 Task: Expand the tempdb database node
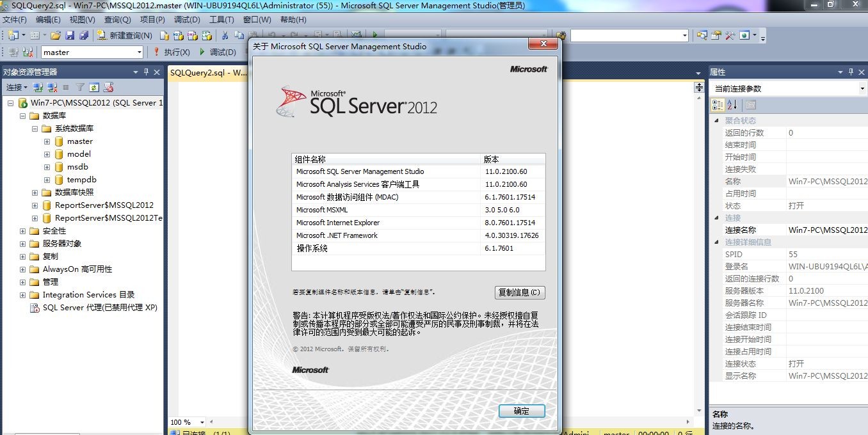pos(47,180)
